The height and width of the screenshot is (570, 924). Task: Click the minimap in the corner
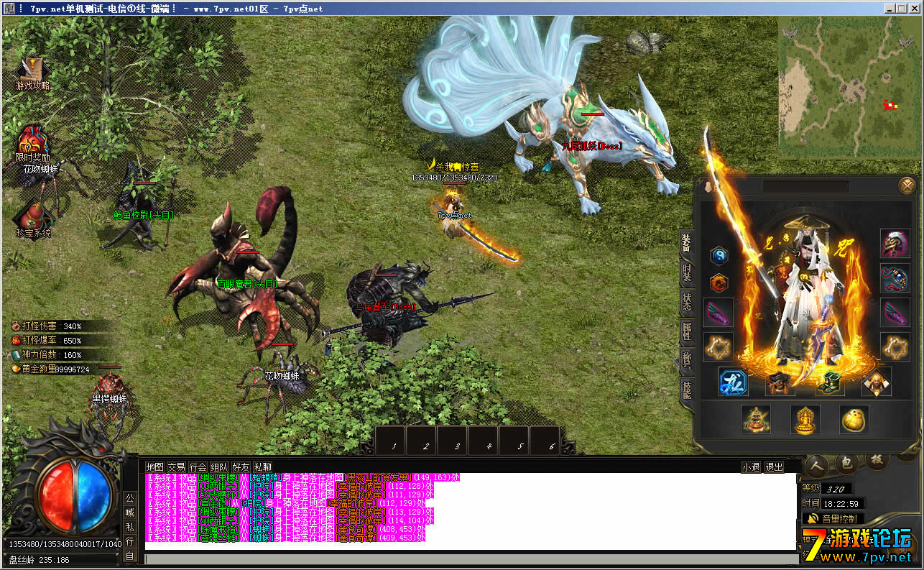pyautogui.click(x=849, y=88)
